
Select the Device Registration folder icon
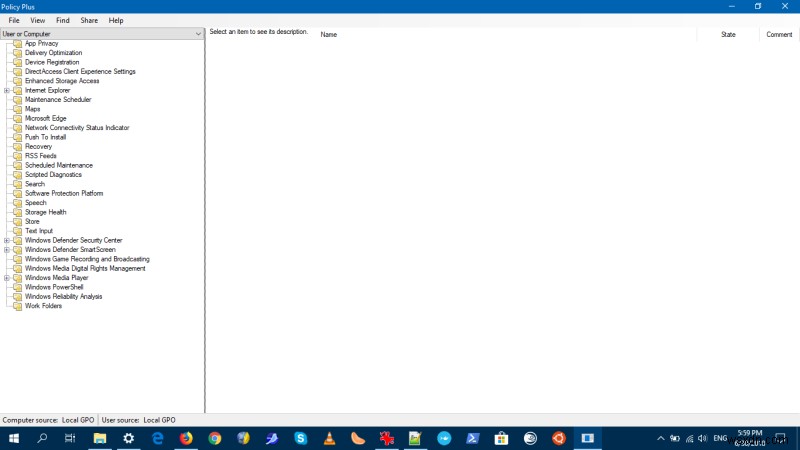tap(17, 62)
